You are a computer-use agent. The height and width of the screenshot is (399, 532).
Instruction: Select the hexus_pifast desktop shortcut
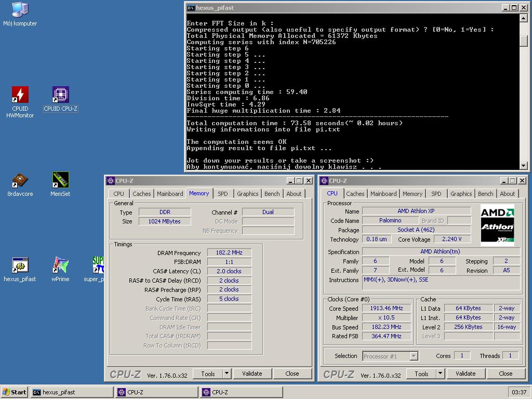(x=20, y=270)
